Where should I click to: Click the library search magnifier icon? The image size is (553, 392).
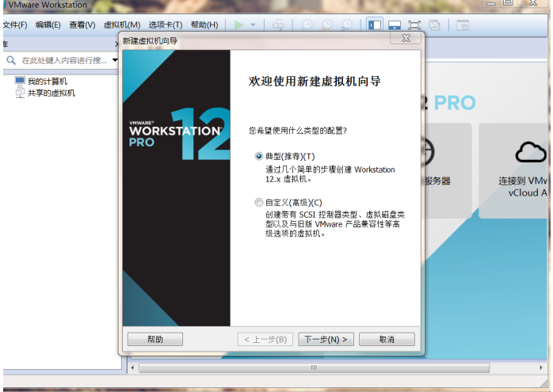point(11,60)
